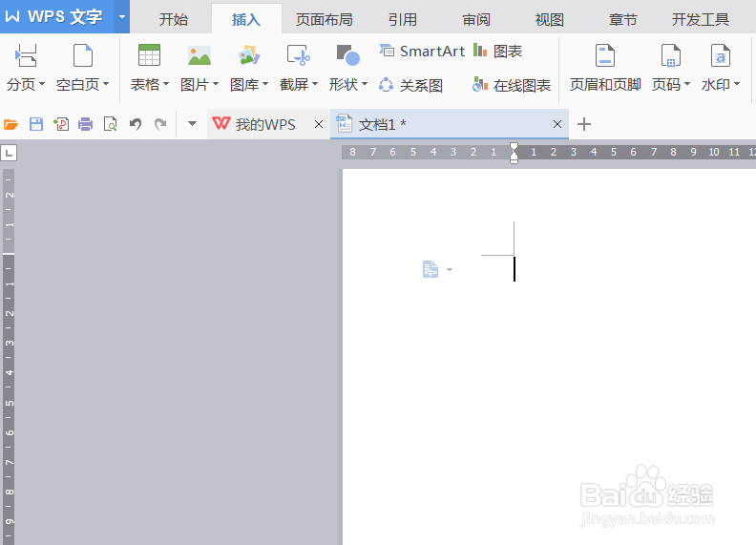Open the WPS 文字 application menu dropdown arrow

click(x=122, y=17)
